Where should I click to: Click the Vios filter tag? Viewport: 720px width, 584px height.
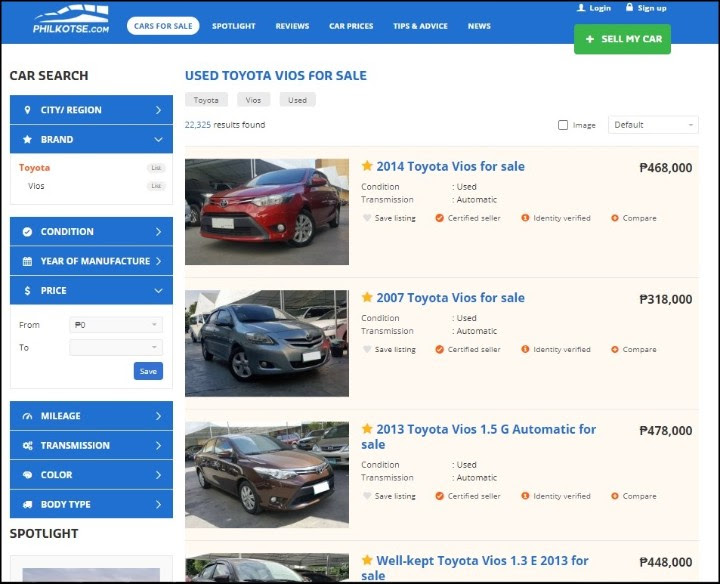[253, 100]
